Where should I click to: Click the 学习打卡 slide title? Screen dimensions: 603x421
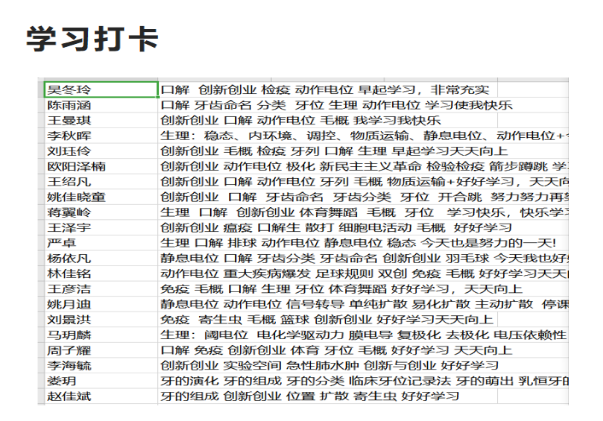click(x=91, y=39)
